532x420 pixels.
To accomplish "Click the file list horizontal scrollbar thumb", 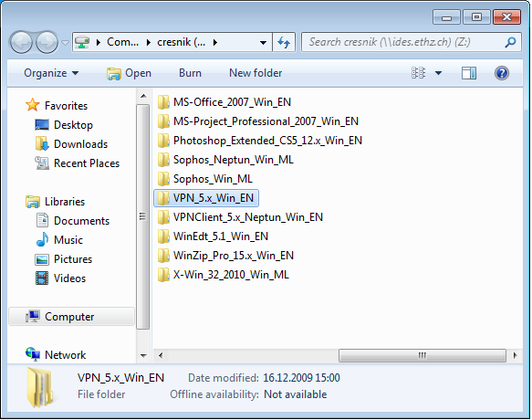I will (422, 355).
